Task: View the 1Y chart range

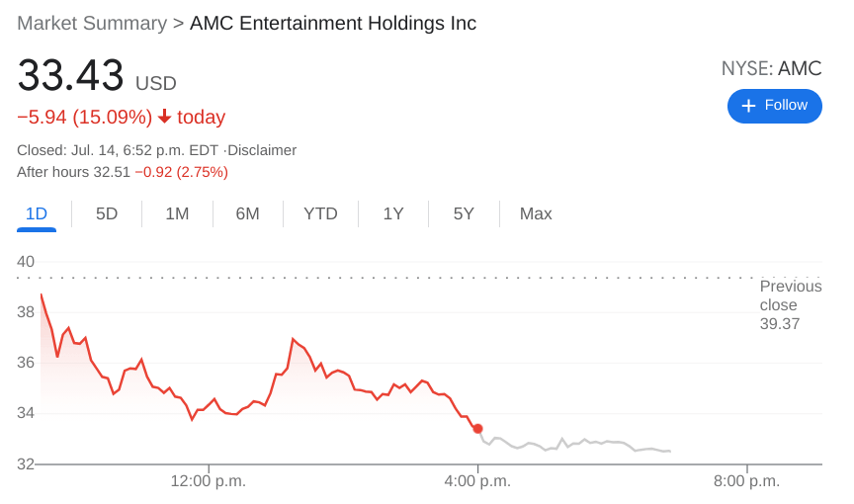Action: coord(393,213)
